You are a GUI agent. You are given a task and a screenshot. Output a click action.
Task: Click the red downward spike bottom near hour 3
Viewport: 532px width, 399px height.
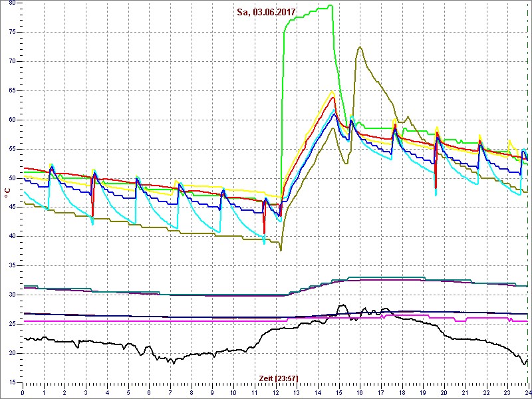click(x=92, y=215)
